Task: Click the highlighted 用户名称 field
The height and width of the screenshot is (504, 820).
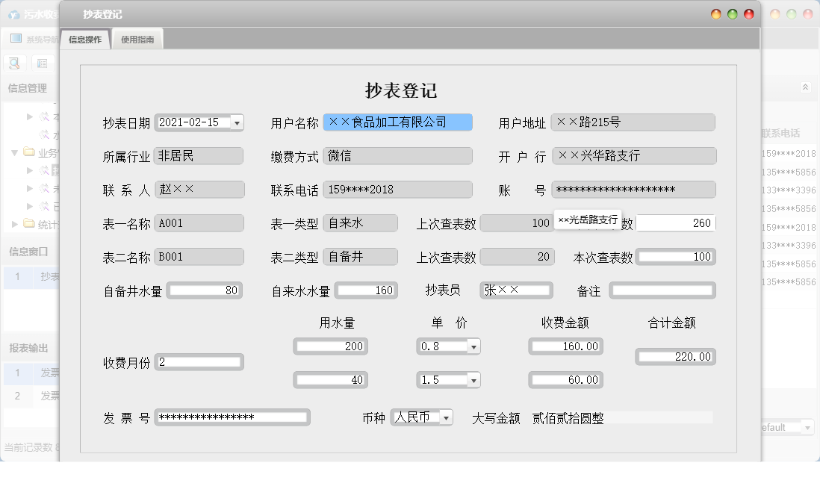Action: tap(398, 122)
